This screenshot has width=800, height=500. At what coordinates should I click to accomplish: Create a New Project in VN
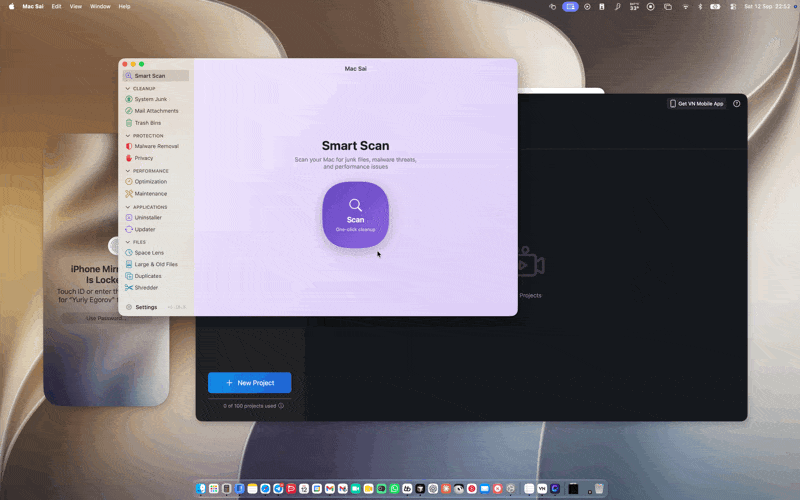pos(249,383)
